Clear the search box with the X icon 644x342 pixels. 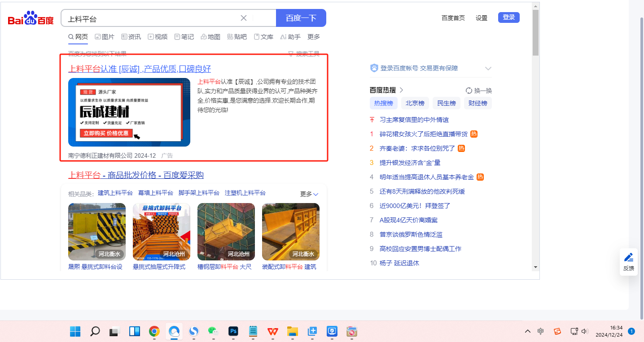click(x=244, y=18)
